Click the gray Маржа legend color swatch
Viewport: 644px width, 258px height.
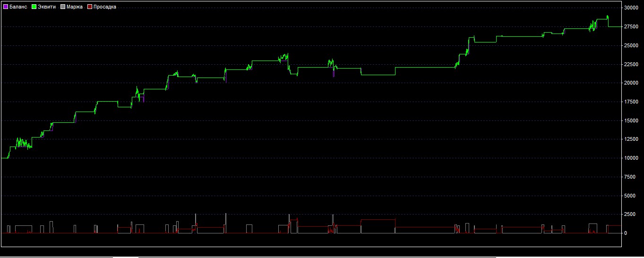63,7
